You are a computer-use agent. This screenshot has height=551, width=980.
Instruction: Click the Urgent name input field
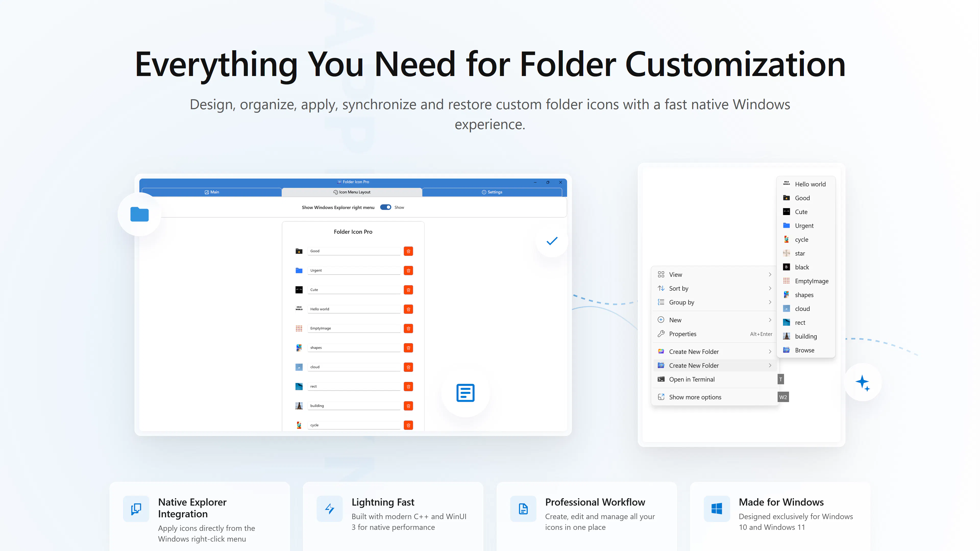pyautogui.click(x=354, y=270)
